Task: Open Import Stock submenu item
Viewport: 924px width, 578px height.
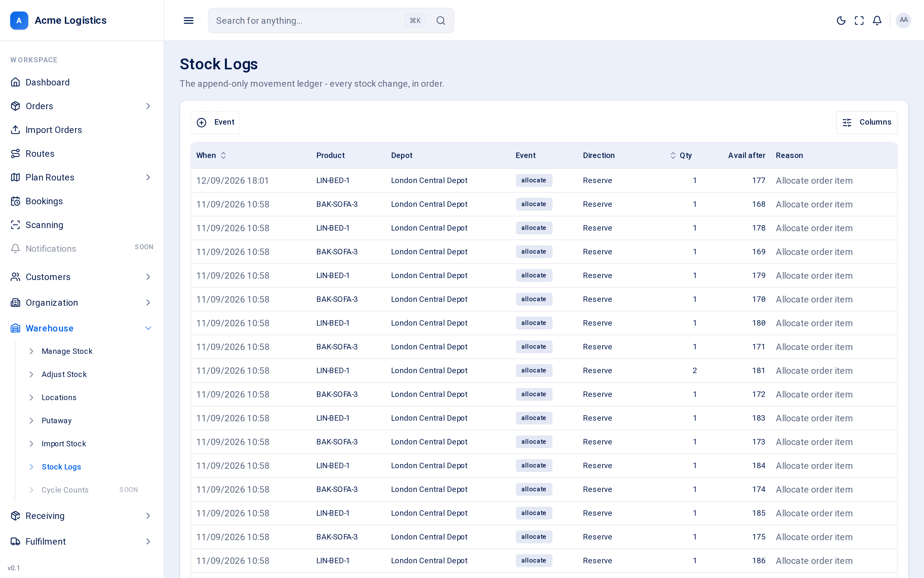Action: pyautogui.click(x=64, y=443)
